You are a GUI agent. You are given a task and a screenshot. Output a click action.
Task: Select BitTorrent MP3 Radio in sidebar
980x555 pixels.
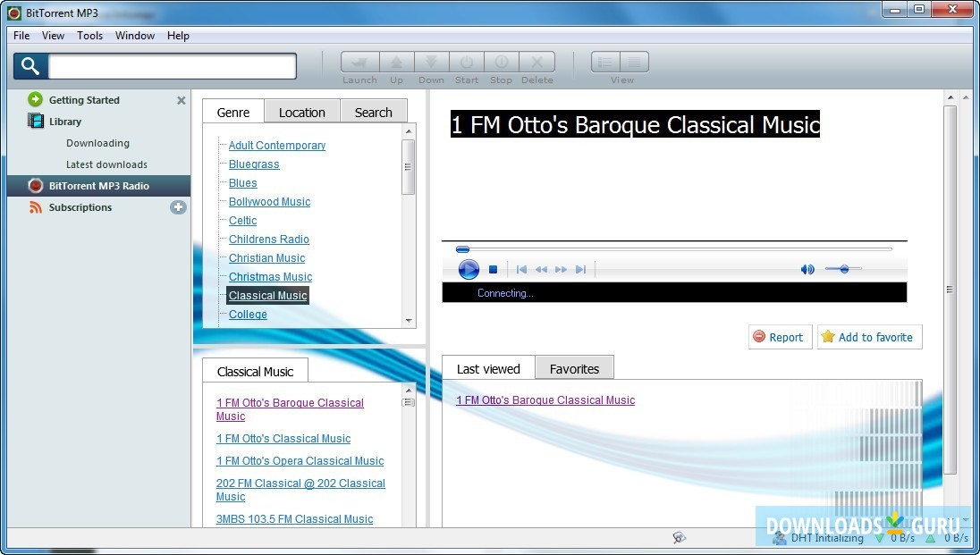click(98, 186)
